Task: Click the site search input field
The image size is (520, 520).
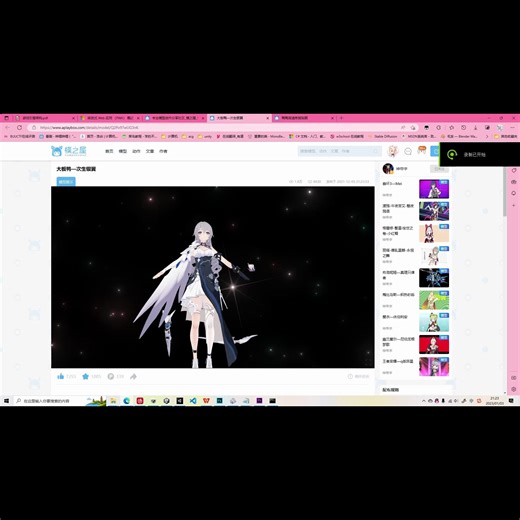Action: point(339,151)
